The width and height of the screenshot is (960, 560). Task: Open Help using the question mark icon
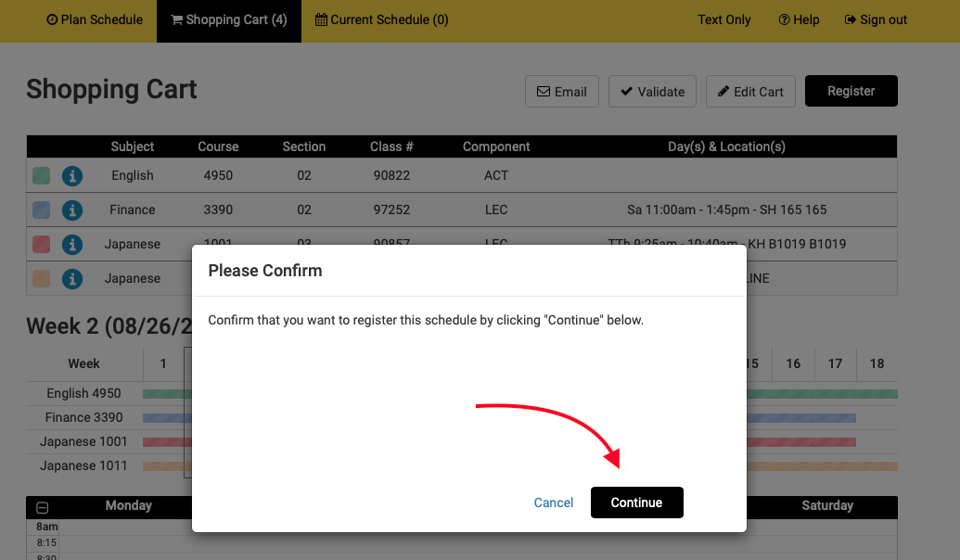(782, 19)
